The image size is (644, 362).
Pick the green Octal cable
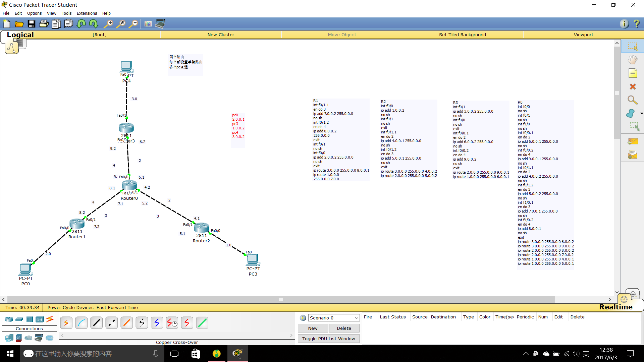(x=202, y=323)
